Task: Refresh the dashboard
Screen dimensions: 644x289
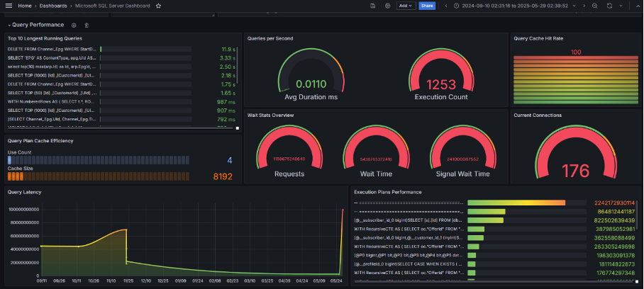Action: click(x=609, y=6)
